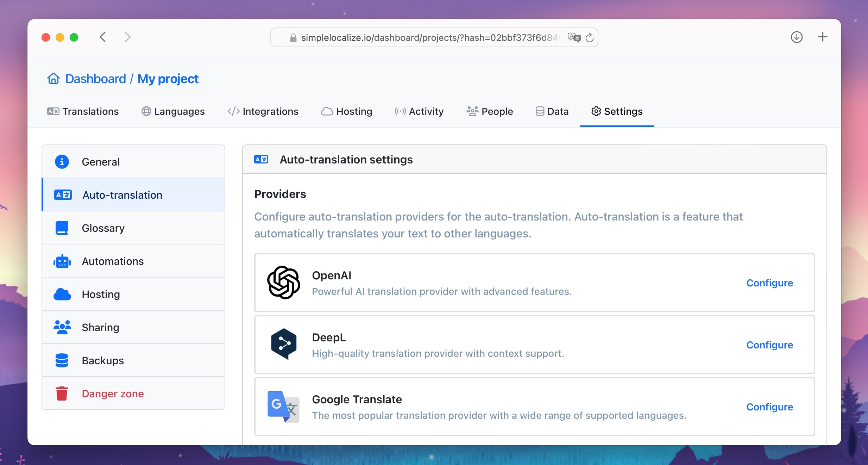The image size is (868, 465).
Task: Click the Google Translate provider name
Action: pos(357,399)
